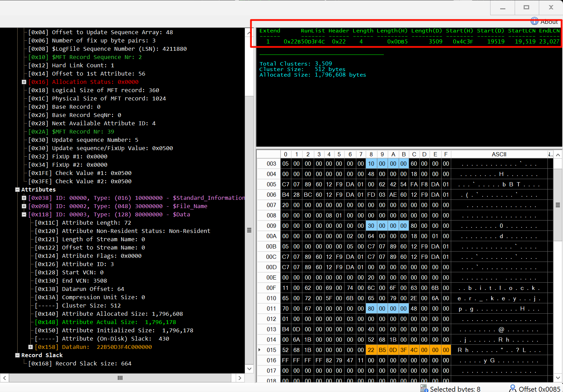Collapse the $Data attribute node

24,215
